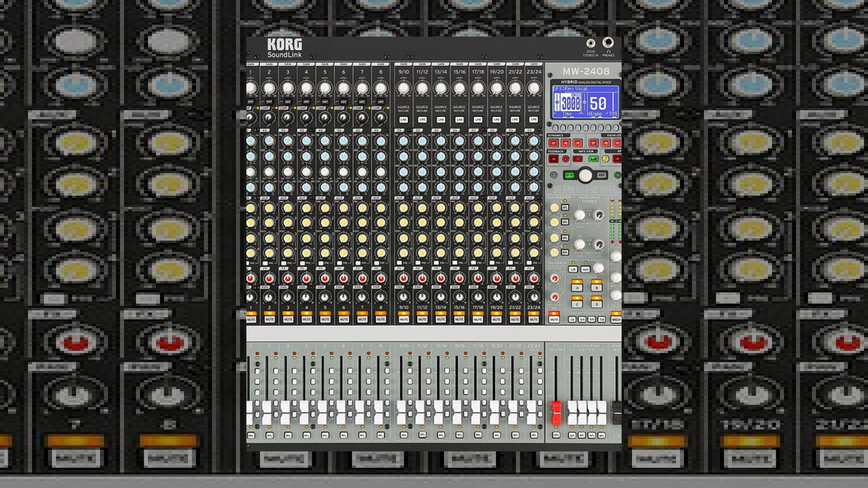Click channel 4 AUX 1 send knob
The image size is (868, 488).
pyautogui.click(x=306, y=208)
